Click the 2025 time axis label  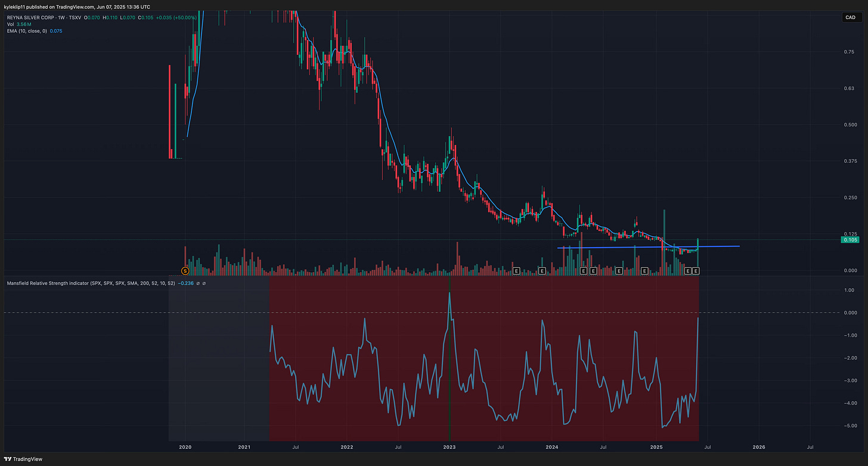(656, 446)
